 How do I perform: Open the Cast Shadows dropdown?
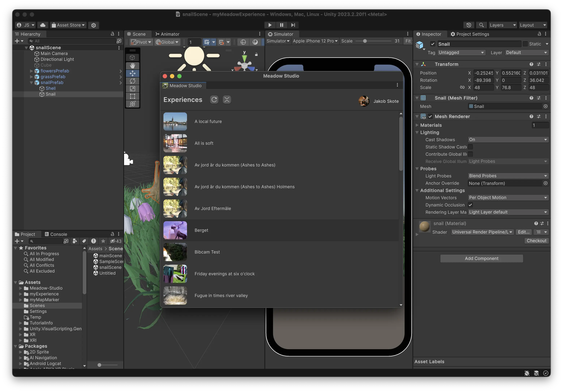508,139
